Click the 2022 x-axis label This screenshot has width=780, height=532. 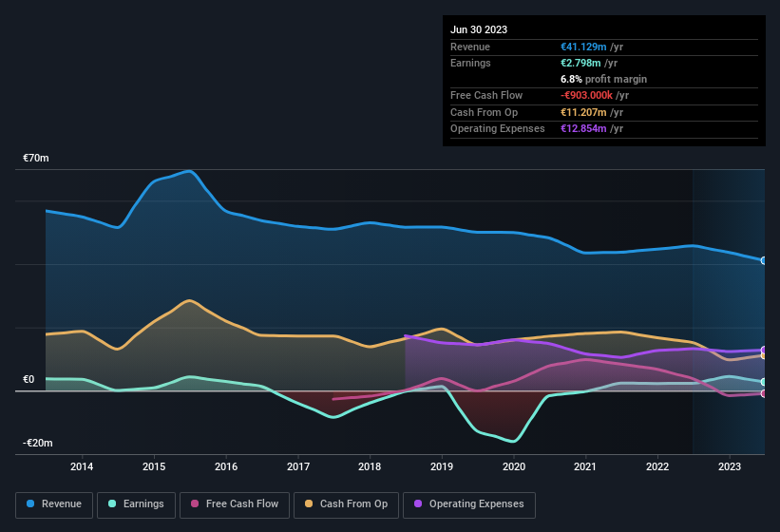click(657, 466)
